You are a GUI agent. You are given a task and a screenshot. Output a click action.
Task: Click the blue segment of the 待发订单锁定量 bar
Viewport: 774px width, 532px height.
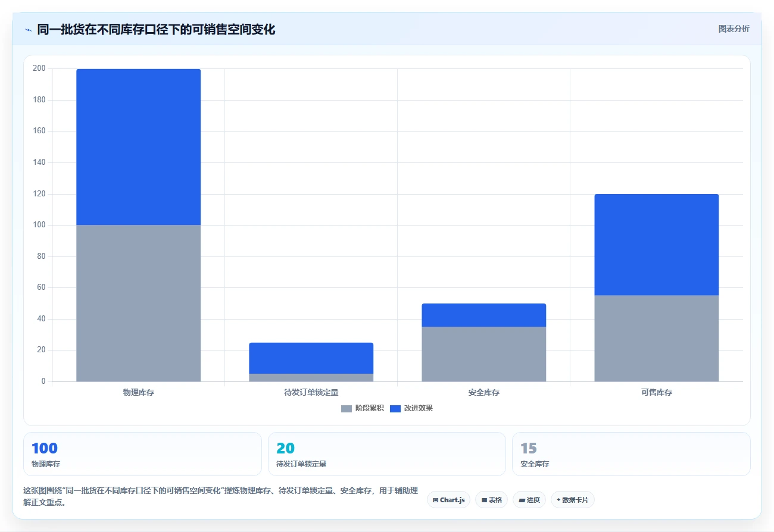pyautogui.click(x=311, y=358)
